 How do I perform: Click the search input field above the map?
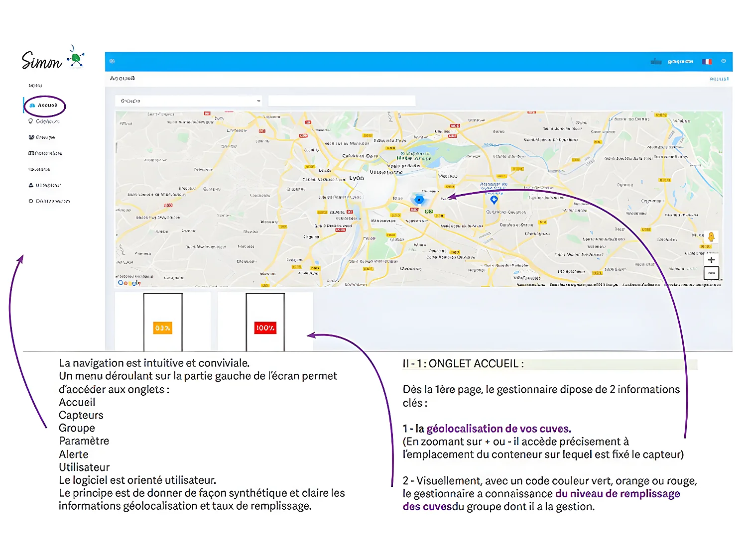342,100
